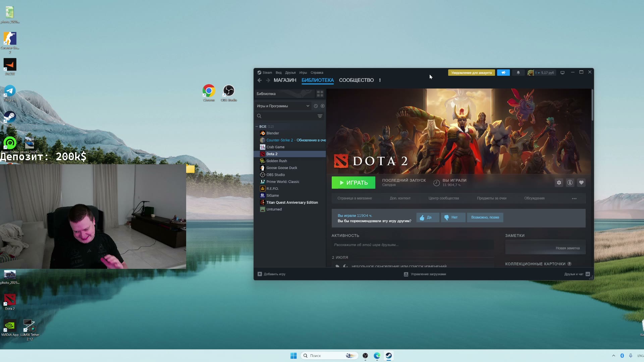Go back with Steam's left arrow
This screenshot has width=644, height=362.
pos(259,80)
